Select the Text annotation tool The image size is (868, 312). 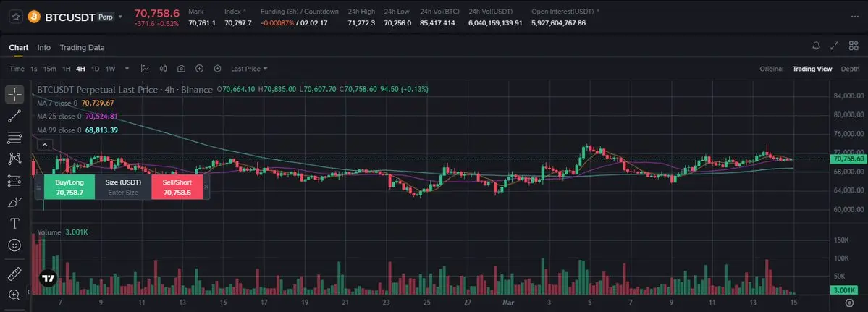(x=15, y=224)
